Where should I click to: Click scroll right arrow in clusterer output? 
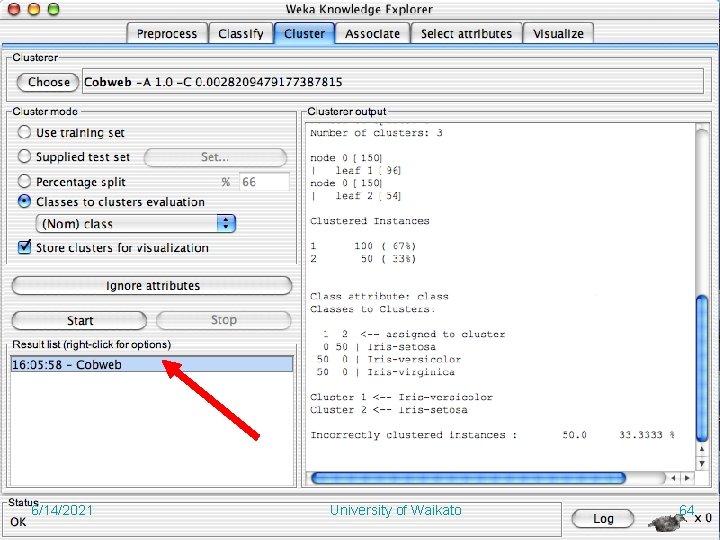pos(687,478)
